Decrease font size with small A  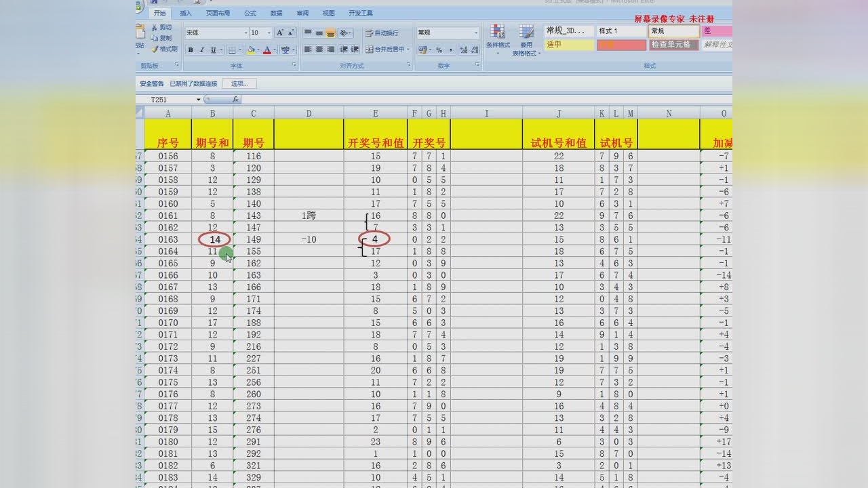(291, 33)
